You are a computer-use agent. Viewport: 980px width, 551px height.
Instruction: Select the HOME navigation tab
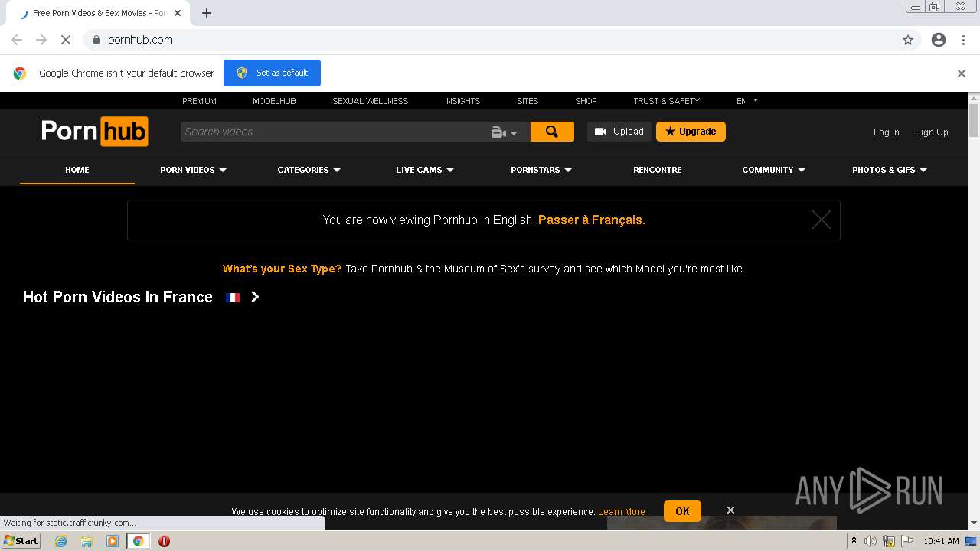77,170
